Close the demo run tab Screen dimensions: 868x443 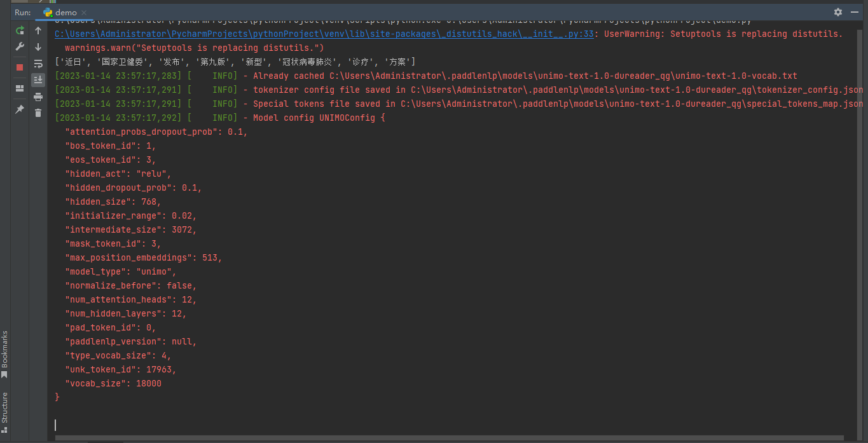tap(83, 11)
